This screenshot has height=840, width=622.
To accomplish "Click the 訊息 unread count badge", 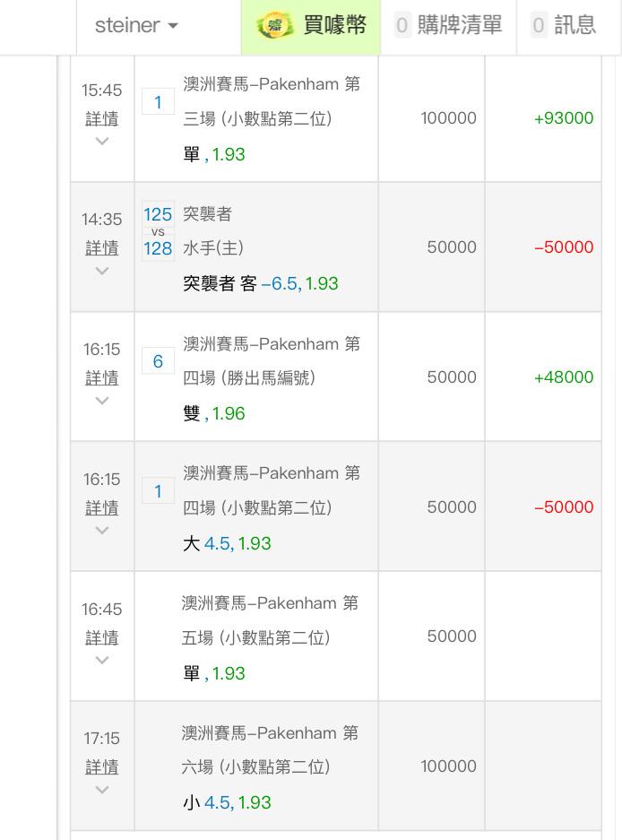I will click(539, 25).
